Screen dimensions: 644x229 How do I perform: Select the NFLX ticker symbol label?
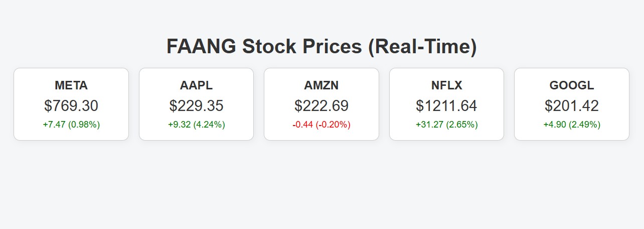pos(446,85)
